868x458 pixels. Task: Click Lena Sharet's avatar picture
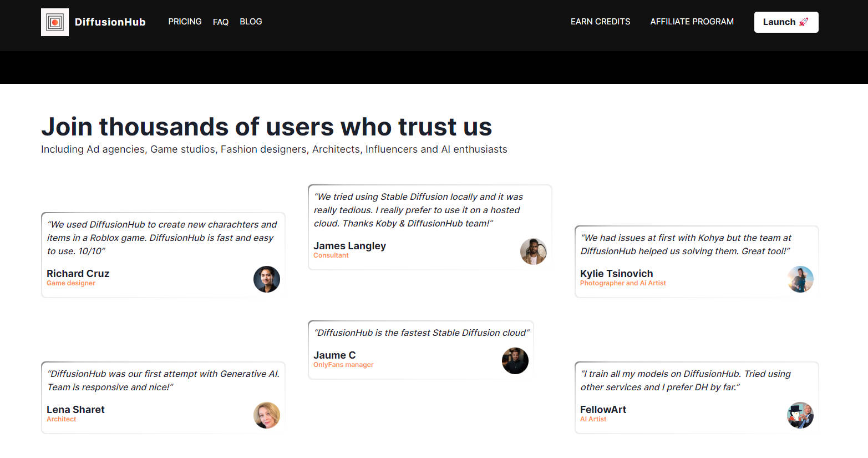[267, 415]
